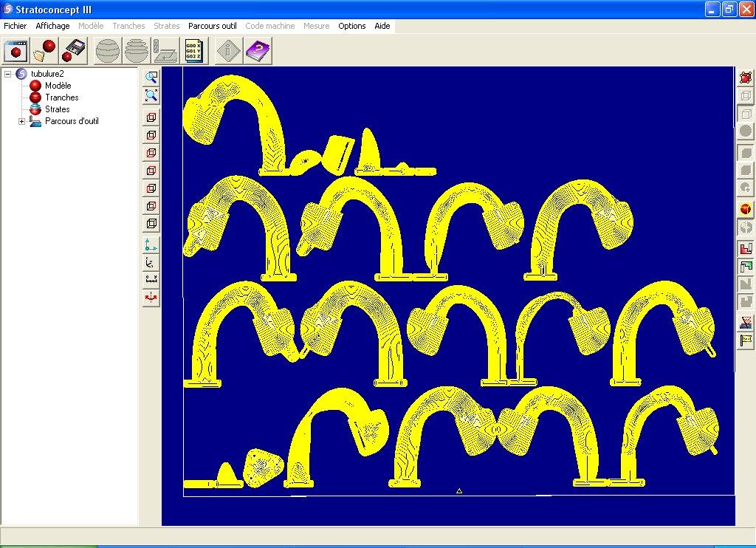This screenshot has height=548, width=756.
Task: Click the zoom-to-fit magnifier with arrows
Action: click(151, 95)
